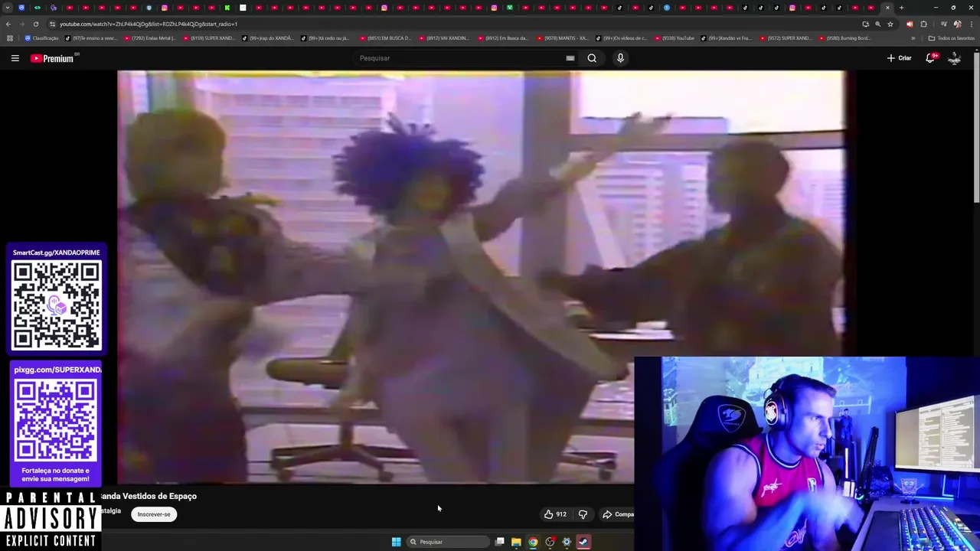Expand hidden bookmarks with double chevron
This screenshot has width=980, height=551.
click(913, 38)
